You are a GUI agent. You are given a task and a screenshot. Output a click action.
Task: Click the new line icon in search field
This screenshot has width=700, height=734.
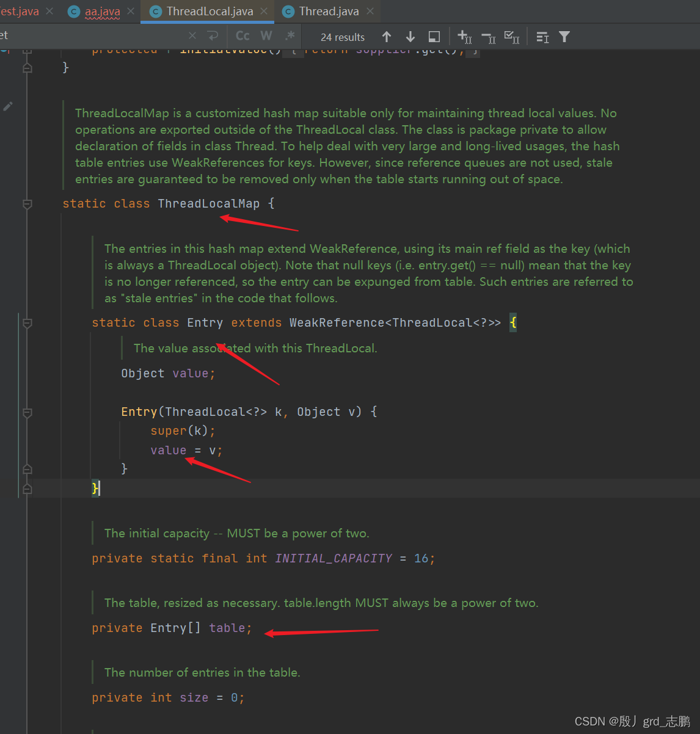point(213,36)
